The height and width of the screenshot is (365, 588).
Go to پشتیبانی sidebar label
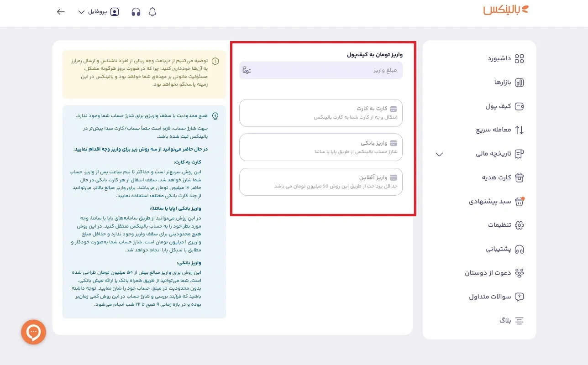[x=498, y=249]
